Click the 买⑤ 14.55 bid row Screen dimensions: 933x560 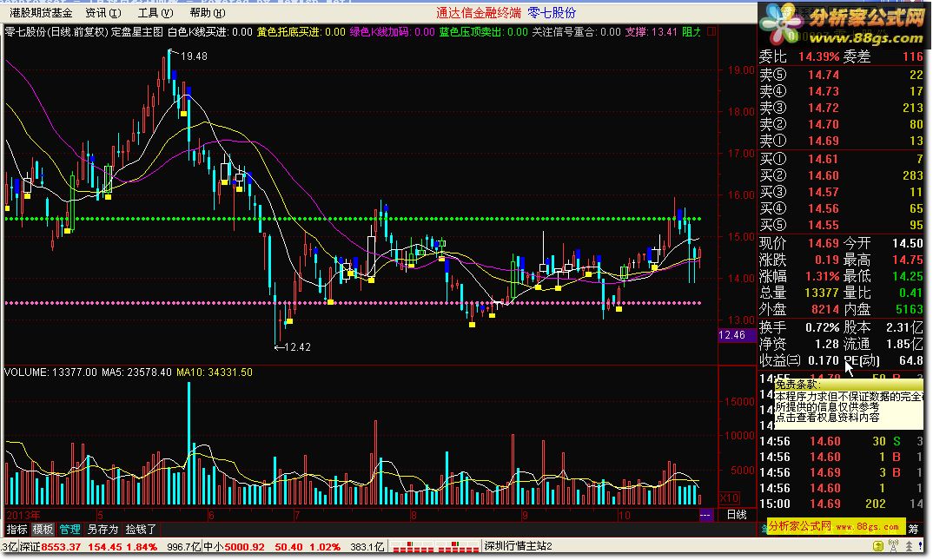pos(841,226)
